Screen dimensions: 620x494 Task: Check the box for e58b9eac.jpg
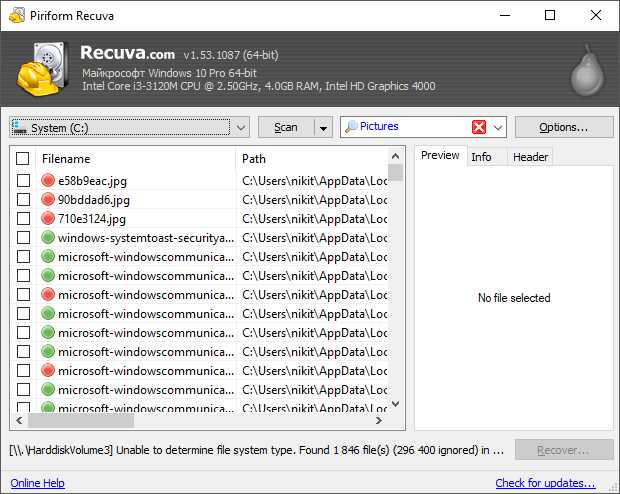point(23,180)
